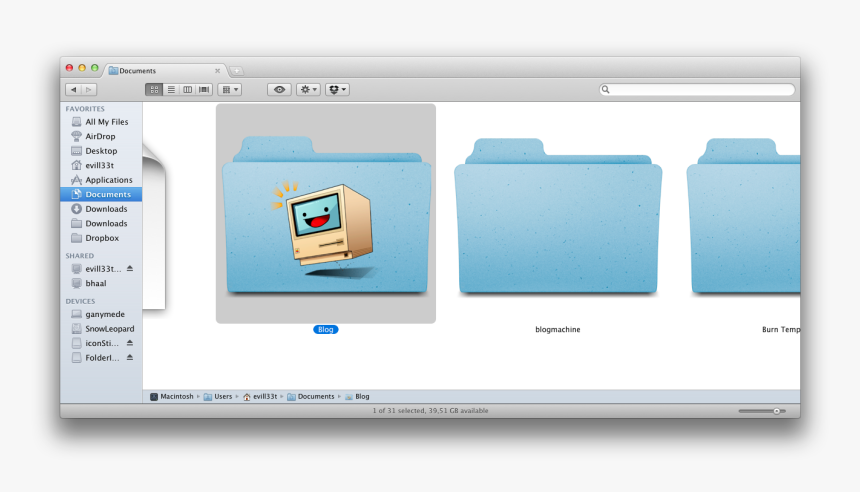The image size is (860, 492).
Task: Open a new tab with plus button
Action: click(236, 71)
